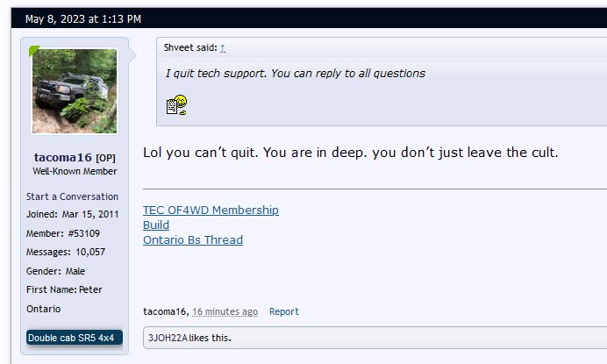Click Start a Conversation with tacoma16
The height and width of the screenshot is (364, 607).
click(x=72, y=196)
